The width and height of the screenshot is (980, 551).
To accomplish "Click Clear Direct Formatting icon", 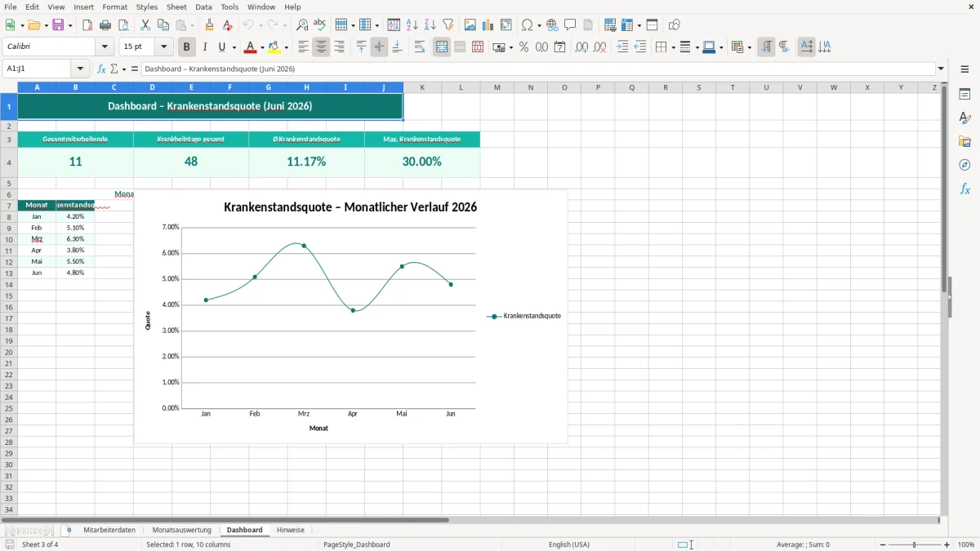I will [x=228, y=25].
